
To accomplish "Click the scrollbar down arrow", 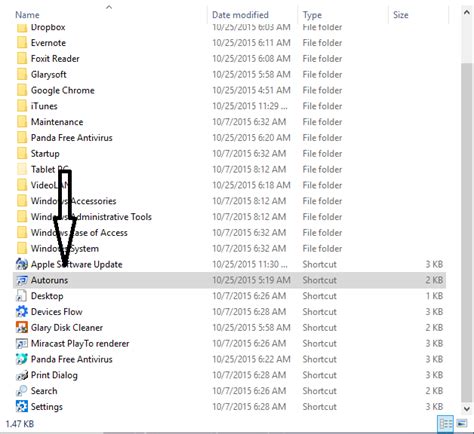I will point(467,408).
